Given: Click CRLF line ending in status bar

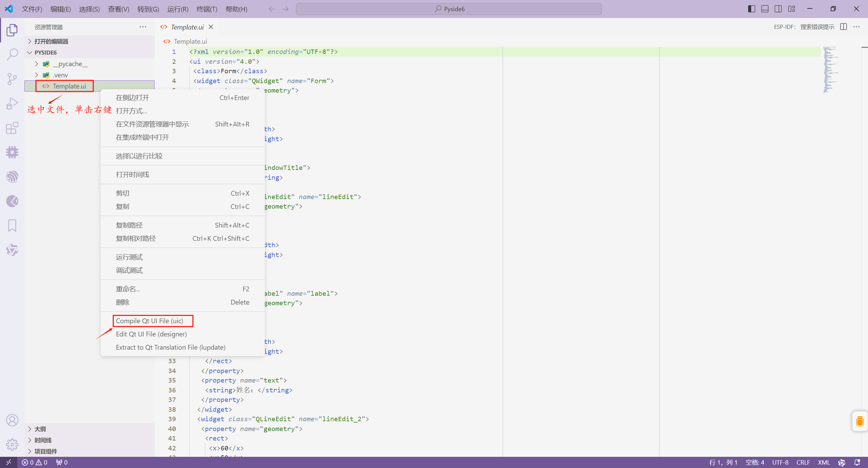Looking at the screenshot, I should coord(803,462).
